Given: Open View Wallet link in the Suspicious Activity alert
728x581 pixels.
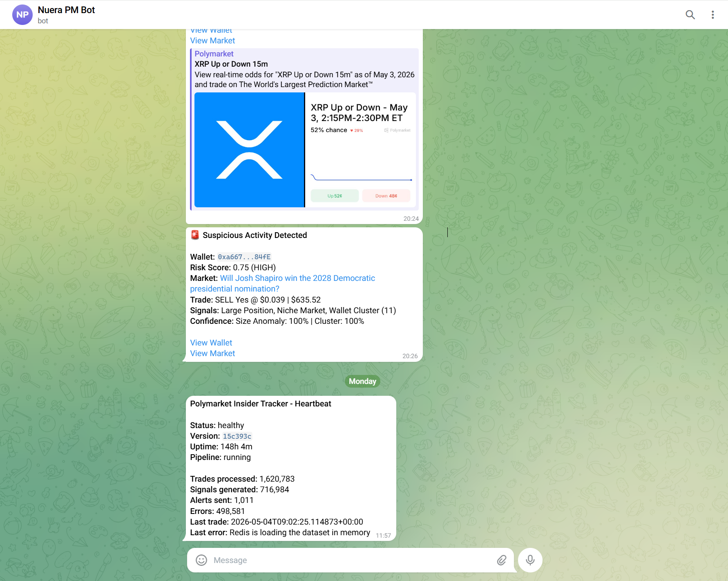Looking at the screenshot, I should pos(211,343).
